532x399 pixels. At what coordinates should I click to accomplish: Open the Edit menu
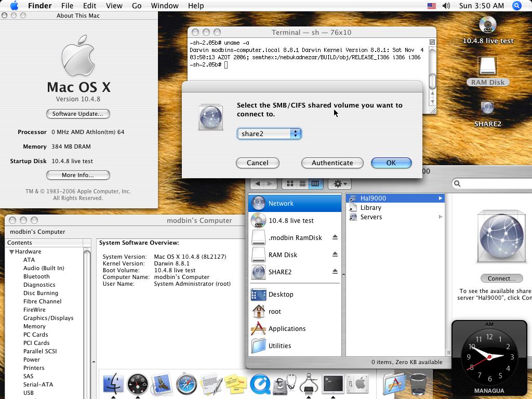point(89,6)
